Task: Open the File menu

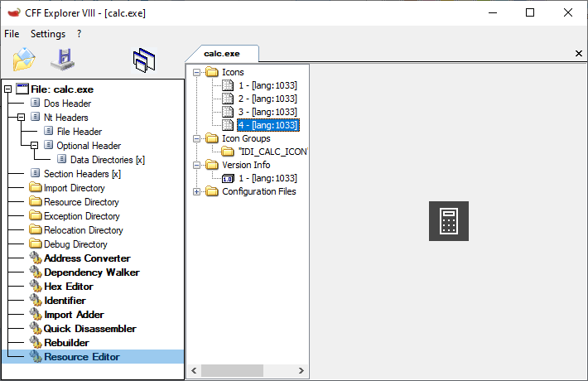Action: (x=12, y=34)
